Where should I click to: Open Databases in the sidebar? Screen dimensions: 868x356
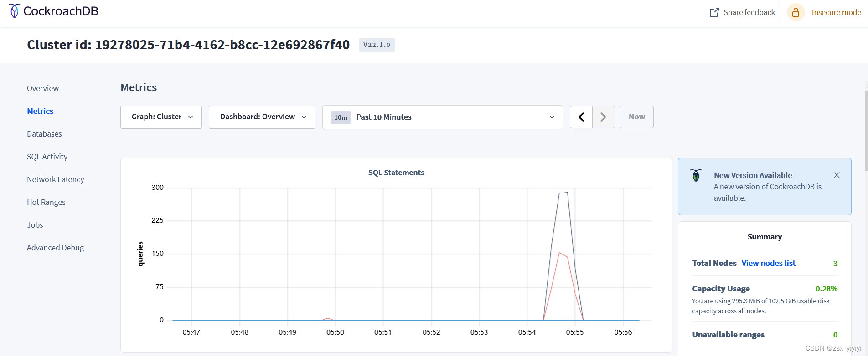(44, 134)
